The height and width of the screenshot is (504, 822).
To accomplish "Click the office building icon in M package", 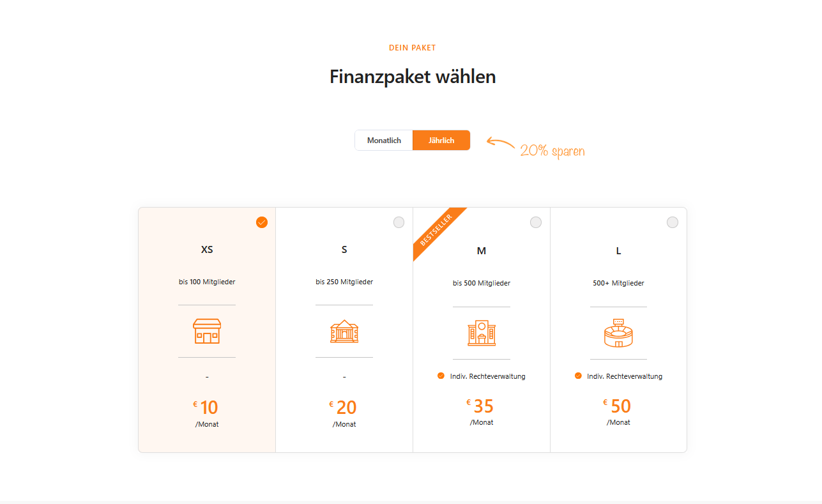I will 482,333.
